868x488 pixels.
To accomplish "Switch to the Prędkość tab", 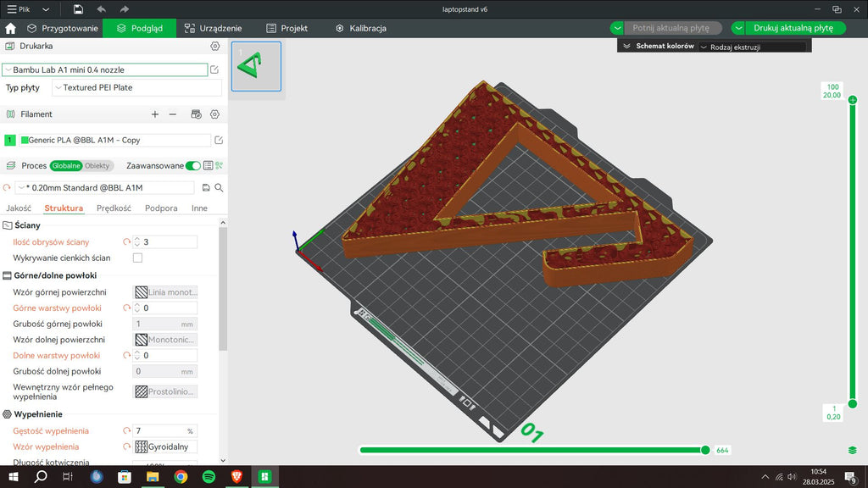I will 114,208.
